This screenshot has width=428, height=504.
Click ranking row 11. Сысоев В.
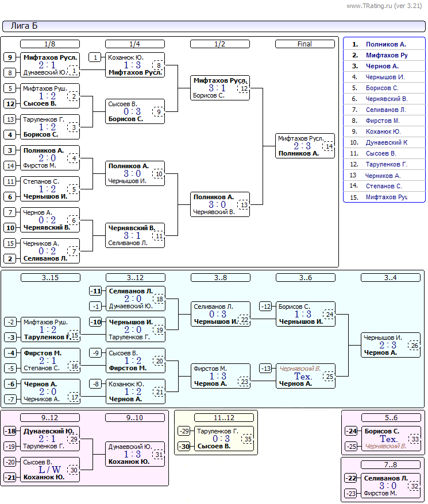(384, 154)
